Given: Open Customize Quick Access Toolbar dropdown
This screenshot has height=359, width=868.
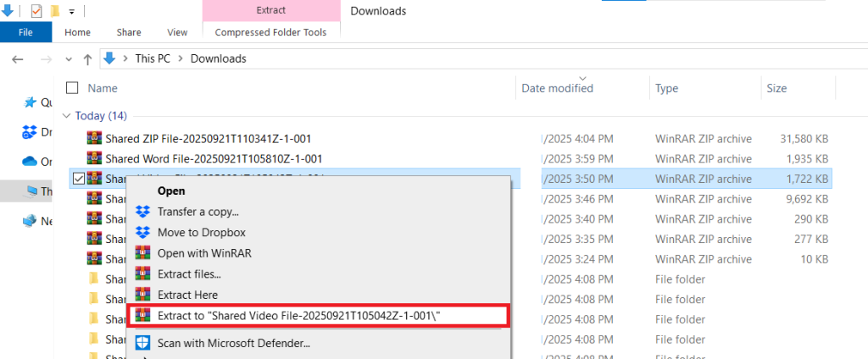Looking at the screenshot, I should point(72,12).
